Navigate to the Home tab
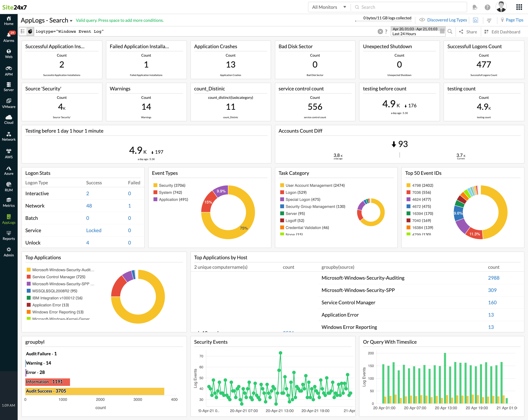 pyautogui.click(x=9, y=21)
